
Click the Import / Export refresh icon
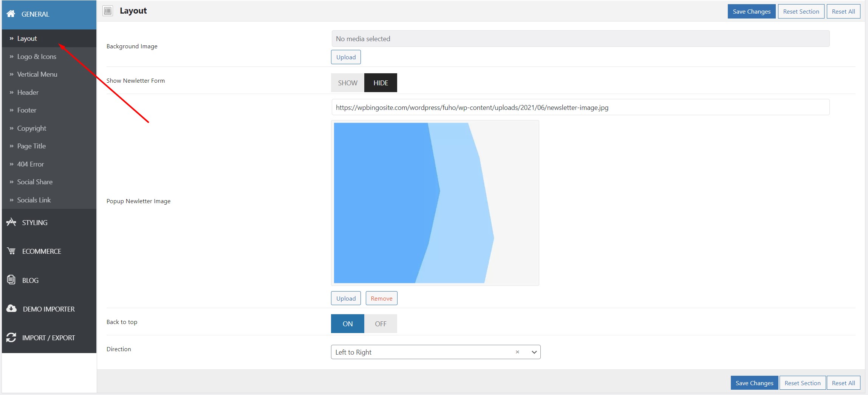11,338
